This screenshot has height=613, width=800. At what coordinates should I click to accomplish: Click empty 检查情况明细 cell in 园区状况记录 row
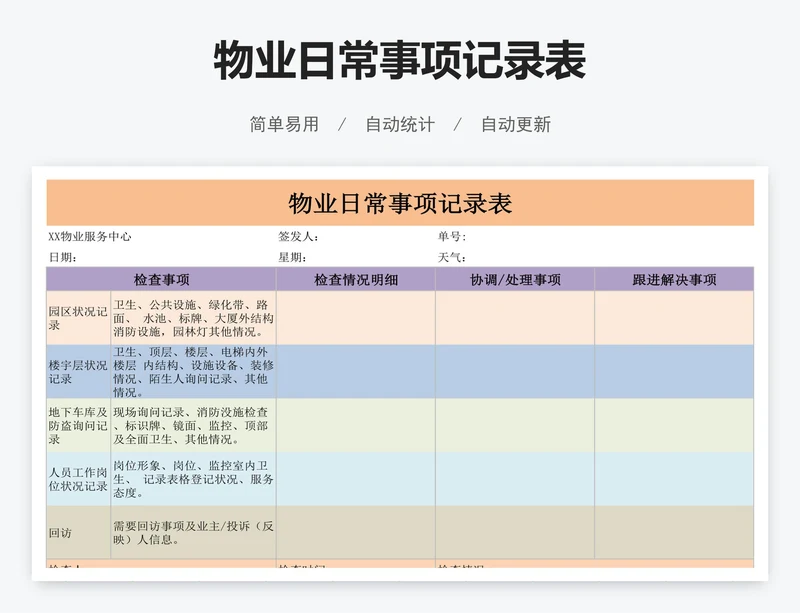tap(356, 318)
